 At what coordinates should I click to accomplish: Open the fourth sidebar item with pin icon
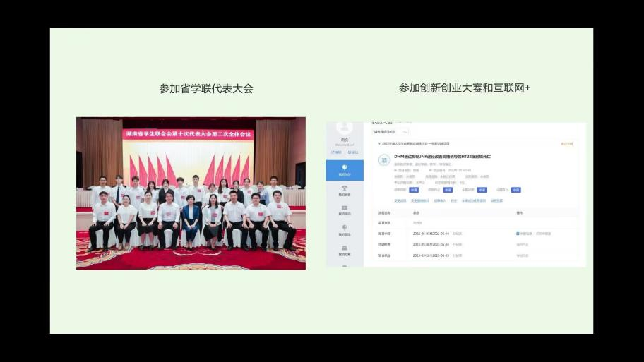pos(345,229)
